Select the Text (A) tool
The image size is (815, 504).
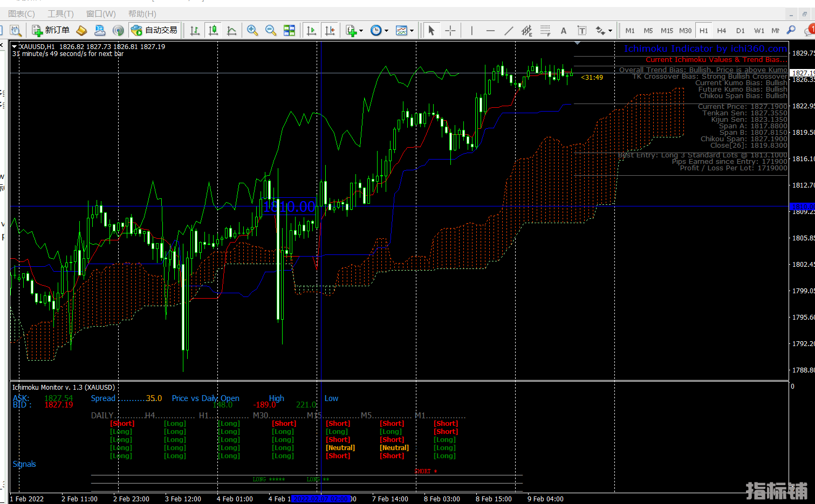pos(563,30)
